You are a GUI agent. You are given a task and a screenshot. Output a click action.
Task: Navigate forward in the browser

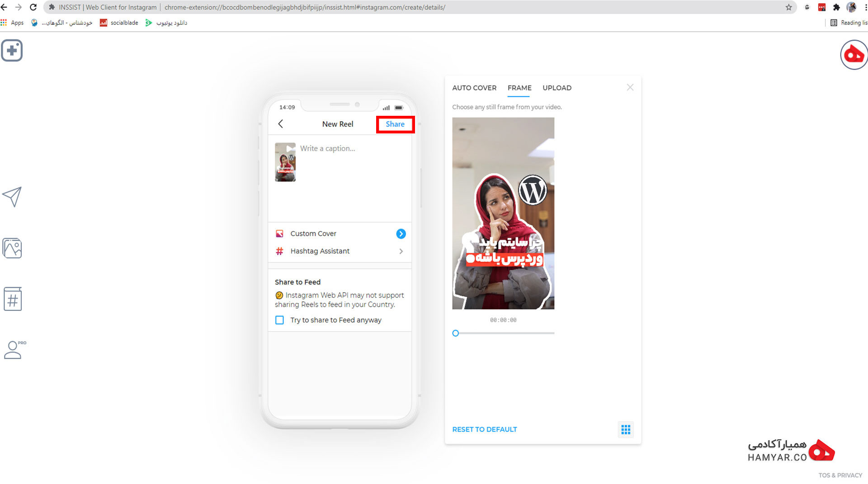(x=19, y=7)
